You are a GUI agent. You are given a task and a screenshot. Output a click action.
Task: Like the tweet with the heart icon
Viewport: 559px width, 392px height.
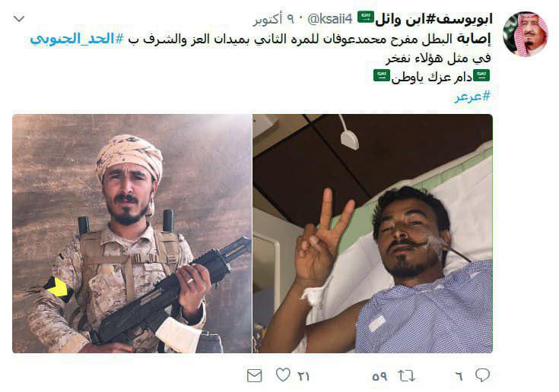tap(283, 375)
